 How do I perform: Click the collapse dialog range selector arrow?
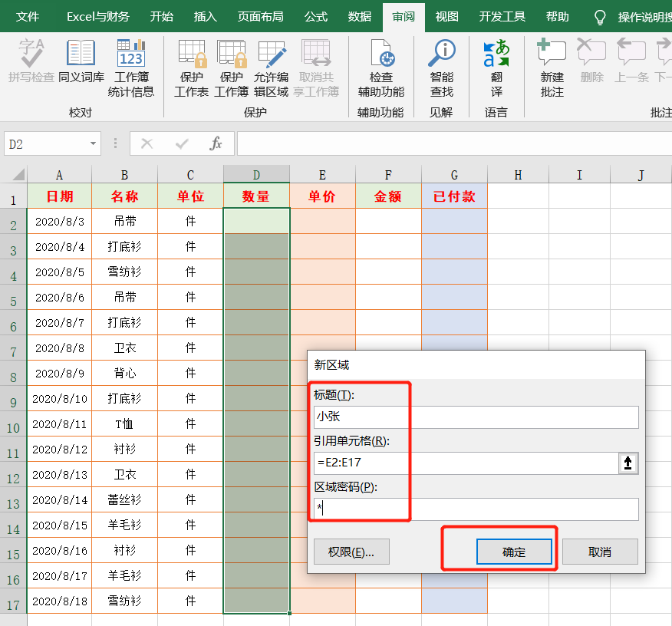[x=628, y=463]
